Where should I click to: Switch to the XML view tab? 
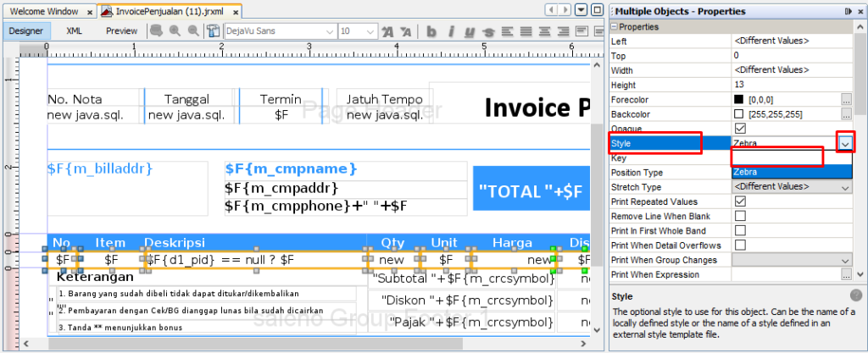pos(75,30)
